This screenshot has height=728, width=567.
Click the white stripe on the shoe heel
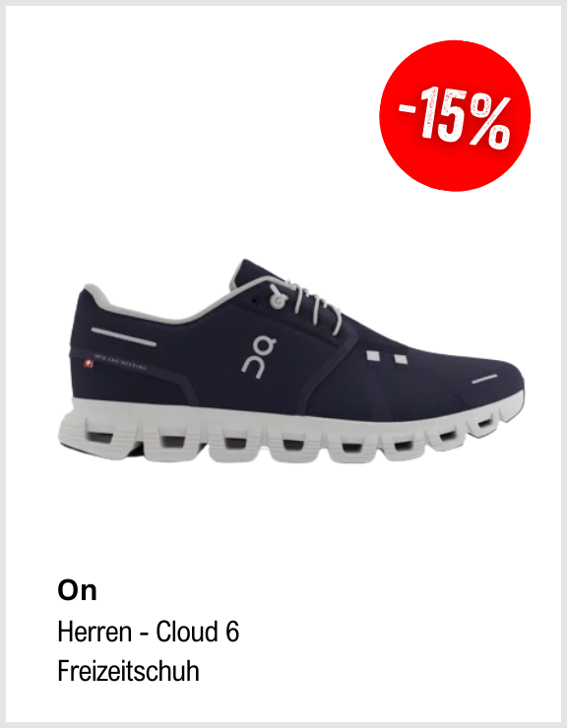click(x=124, y=337)
